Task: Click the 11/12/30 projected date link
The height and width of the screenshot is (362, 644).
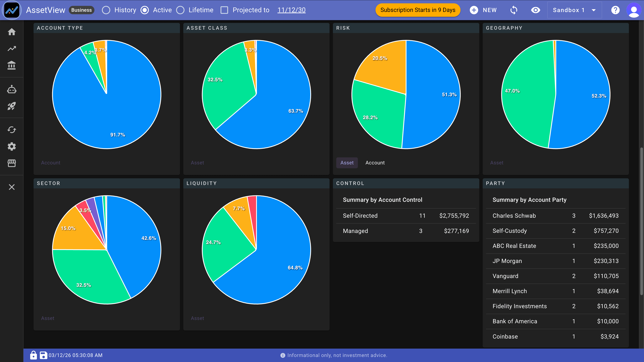Action: pyautogui.click(x=291, y=10)
